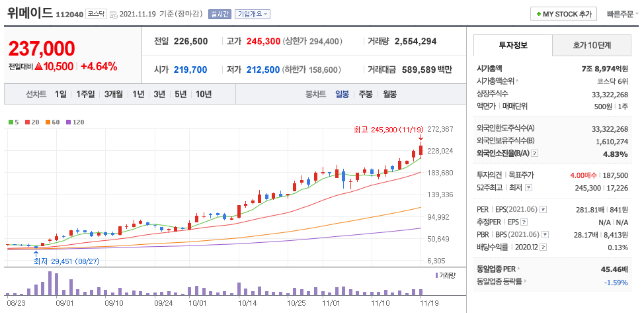
Task: Select the 1주일 line chart period
Action: click(x=85, y=94)
